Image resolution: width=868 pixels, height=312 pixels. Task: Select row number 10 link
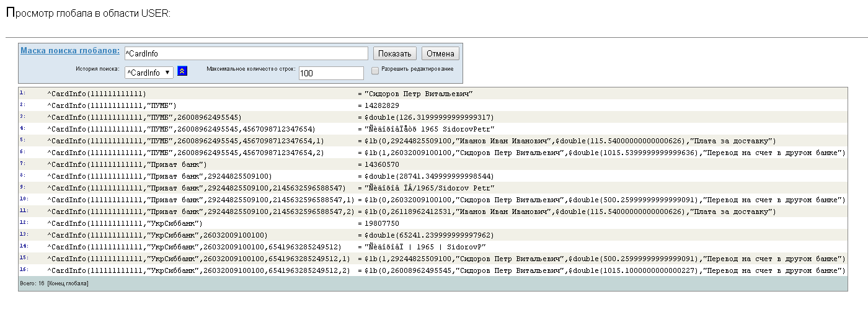click(x=24, y=198)
